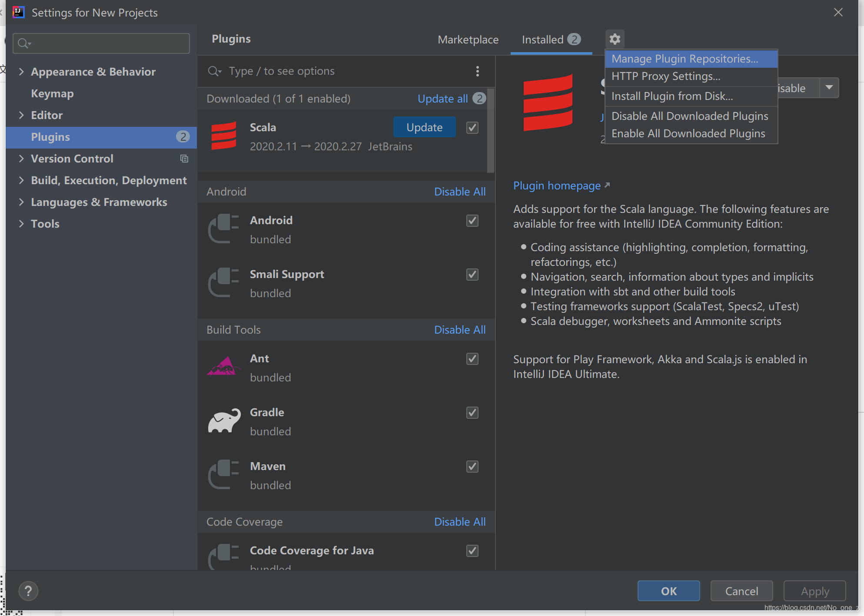Screen dimensions: 864x616
Task: Click the Ant plugin icon
Action: pyautogui.click(x=224, y=366)
